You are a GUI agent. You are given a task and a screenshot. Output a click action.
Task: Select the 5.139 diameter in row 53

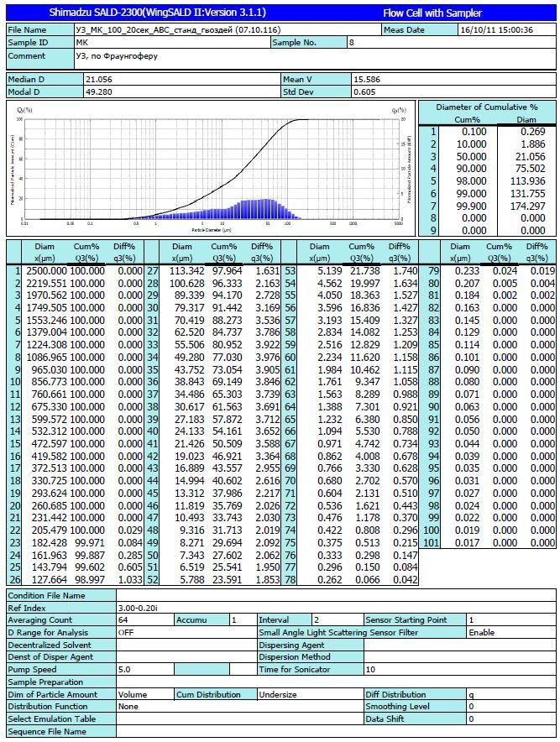(x=329, y=270)
